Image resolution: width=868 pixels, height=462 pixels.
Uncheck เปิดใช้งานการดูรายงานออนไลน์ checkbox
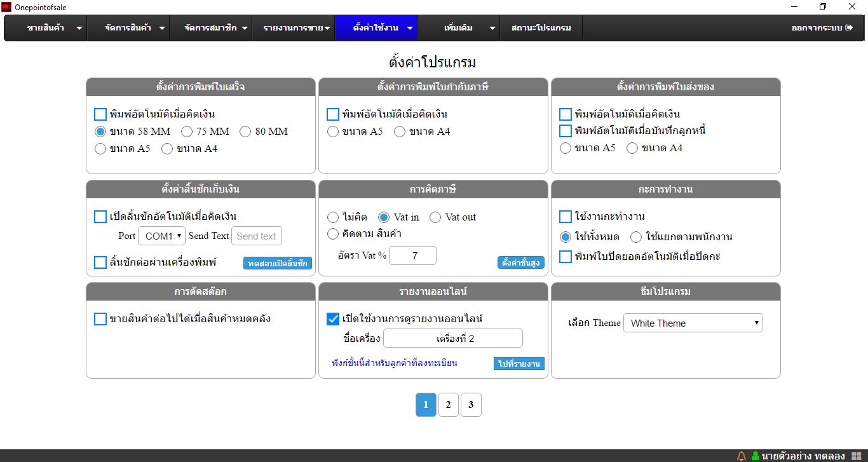(333, 319)
